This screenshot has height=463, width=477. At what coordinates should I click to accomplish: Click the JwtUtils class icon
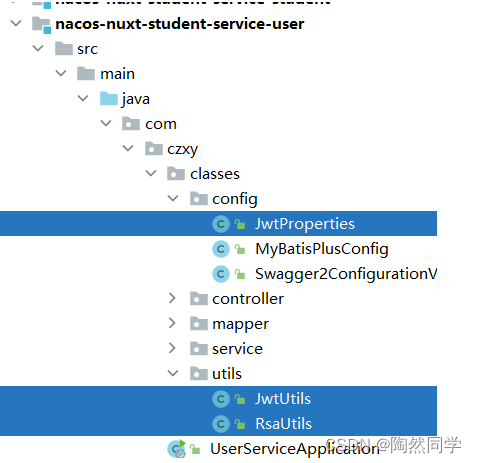pos(221,399)
